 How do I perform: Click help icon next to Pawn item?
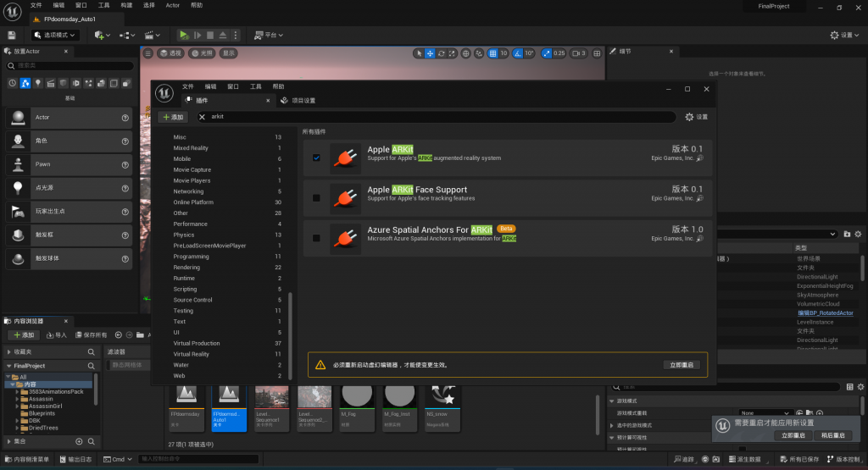125,165
